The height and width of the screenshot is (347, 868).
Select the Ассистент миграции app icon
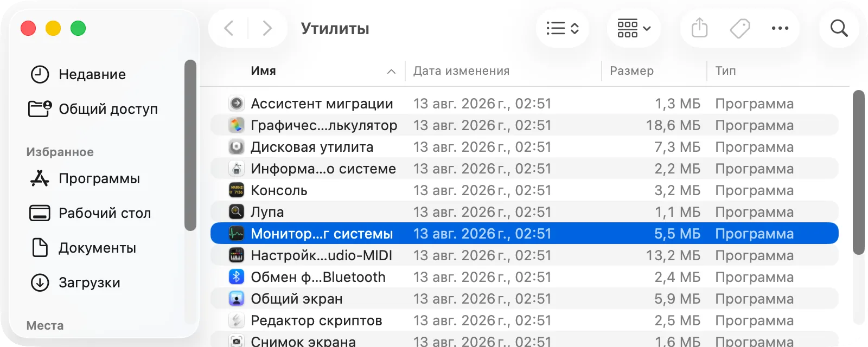click(237, 103)
